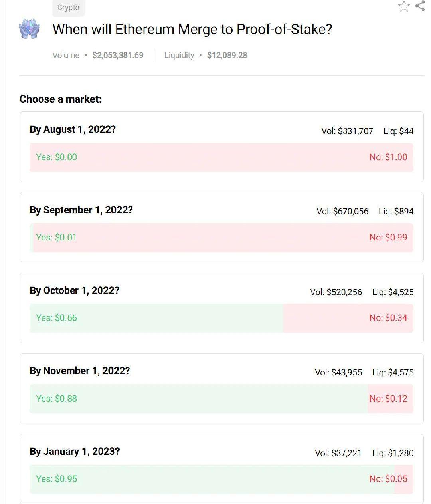Screen dimensions: 431x504
Task: Open the Crypto category tag
Action: click(x=68, y=8)
